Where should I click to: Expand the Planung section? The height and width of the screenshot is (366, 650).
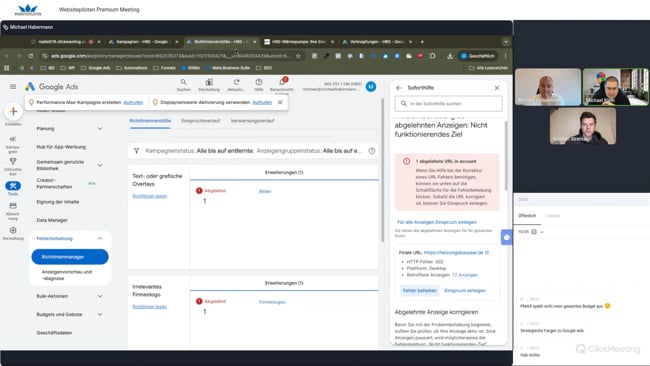(x=100, y=129)
